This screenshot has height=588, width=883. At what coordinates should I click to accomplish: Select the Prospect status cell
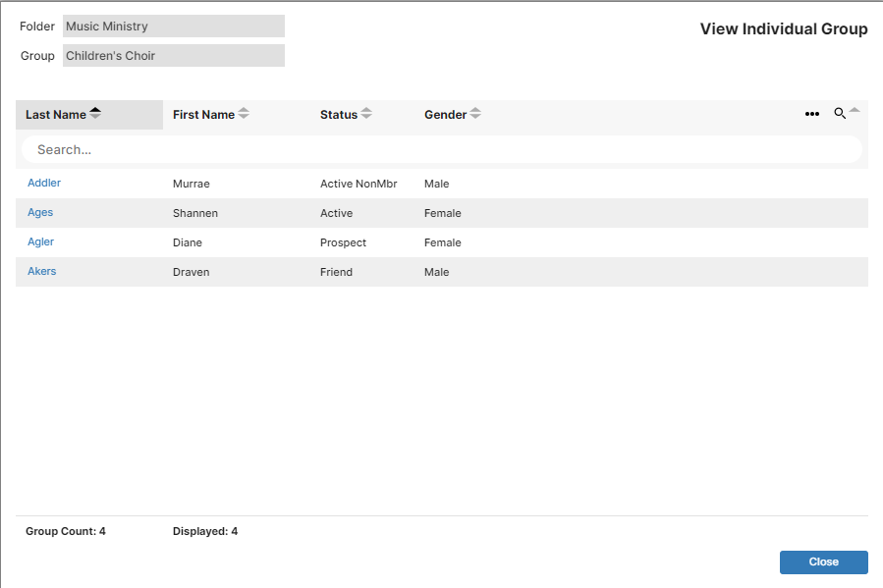click(343, 242)
